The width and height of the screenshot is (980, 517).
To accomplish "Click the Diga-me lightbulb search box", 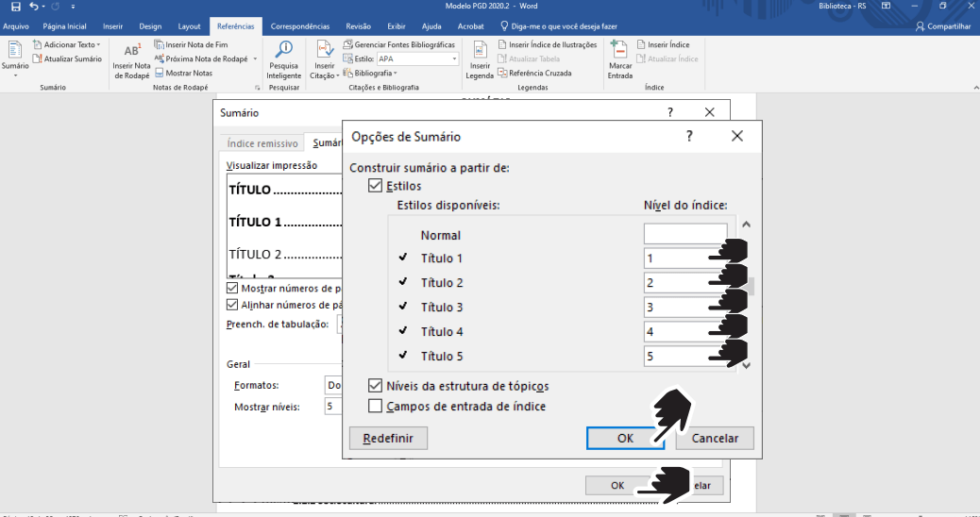I will (x=559, y=26).
